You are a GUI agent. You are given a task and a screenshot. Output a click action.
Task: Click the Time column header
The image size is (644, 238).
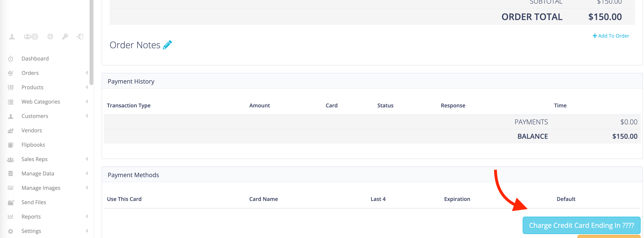click(560, 105)
